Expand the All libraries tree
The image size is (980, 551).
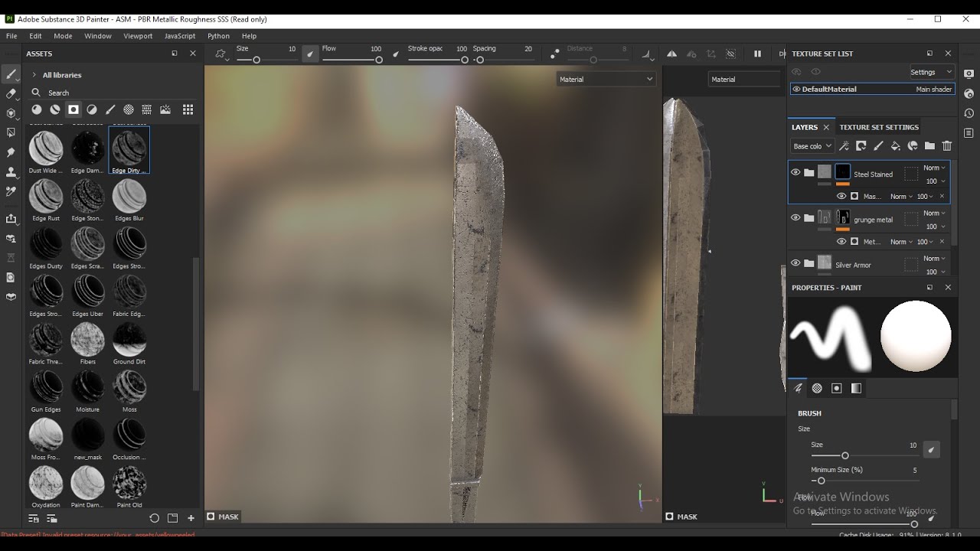coord(34,75)
